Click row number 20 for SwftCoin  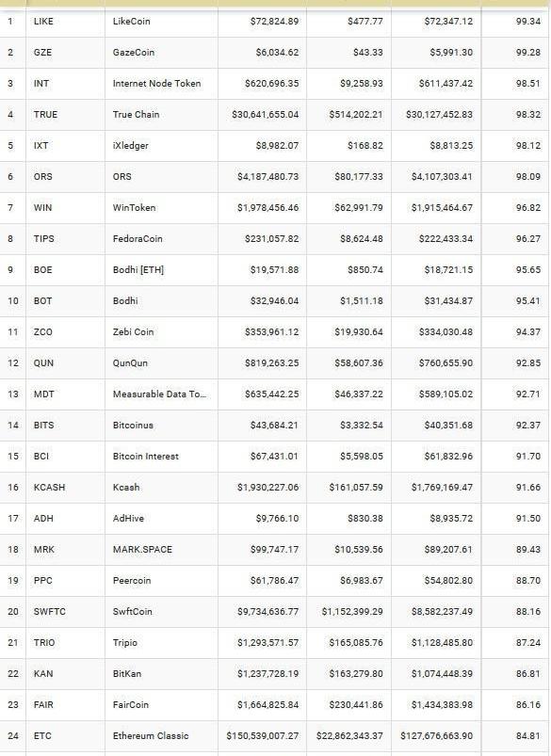click(x=13, y=611)
